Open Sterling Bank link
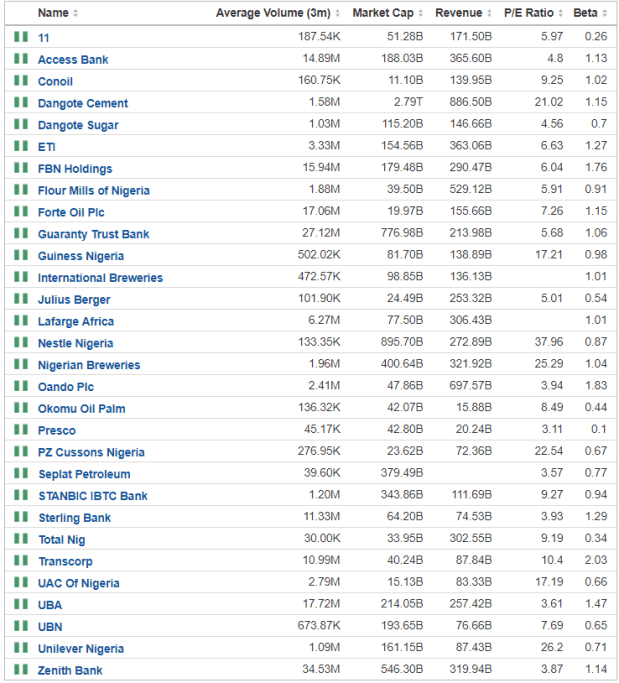619x683 pixels. click(74, 518)
